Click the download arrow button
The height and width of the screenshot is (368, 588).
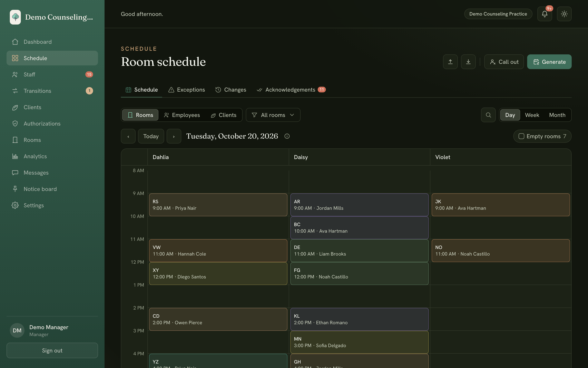[468, 62]
